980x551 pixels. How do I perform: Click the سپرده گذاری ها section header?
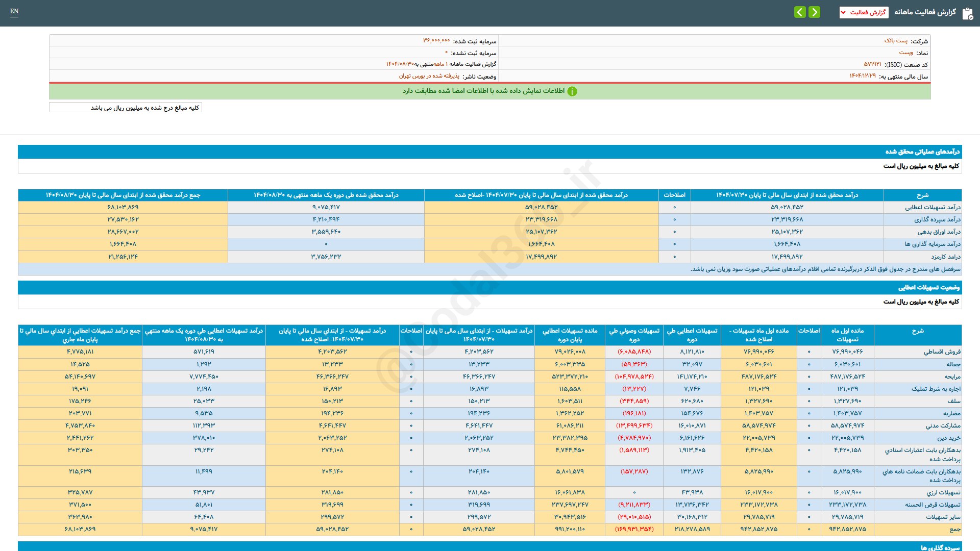[940, 547]
